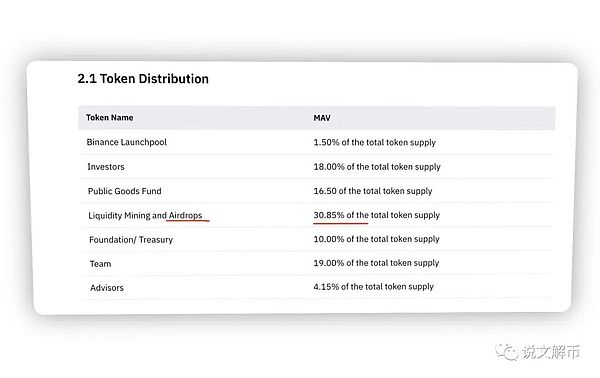Click the underlined 30.85% supply value

click(377, 215)
